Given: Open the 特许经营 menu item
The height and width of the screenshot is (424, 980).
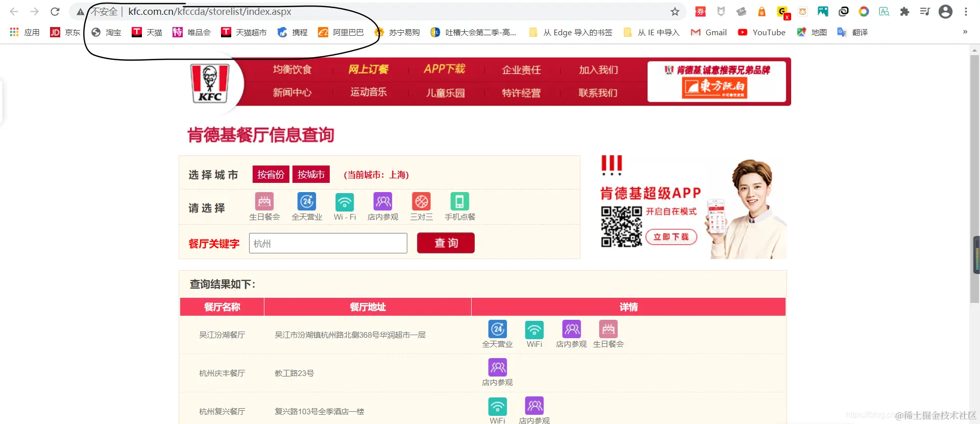Looking at the screenshot, I should coord(521,92).
